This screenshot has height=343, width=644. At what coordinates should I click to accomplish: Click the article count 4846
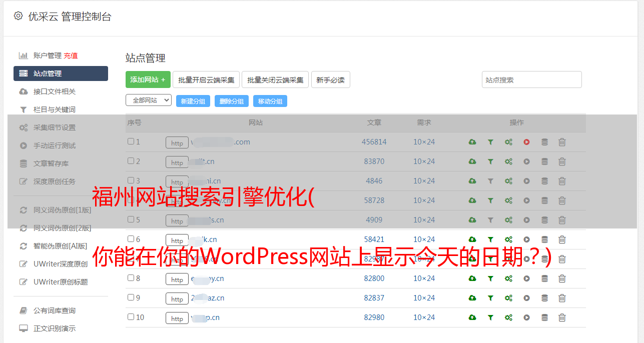coord(374,181)
